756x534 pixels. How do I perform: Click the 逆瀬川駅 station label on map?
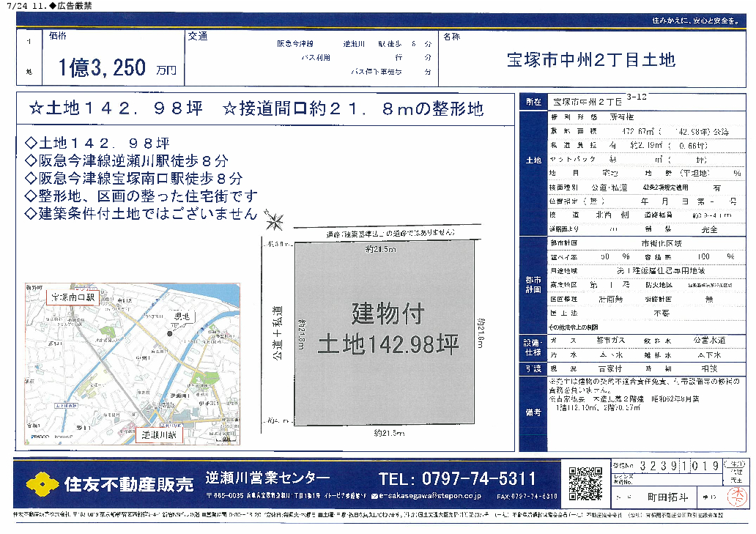coord(160,435)
